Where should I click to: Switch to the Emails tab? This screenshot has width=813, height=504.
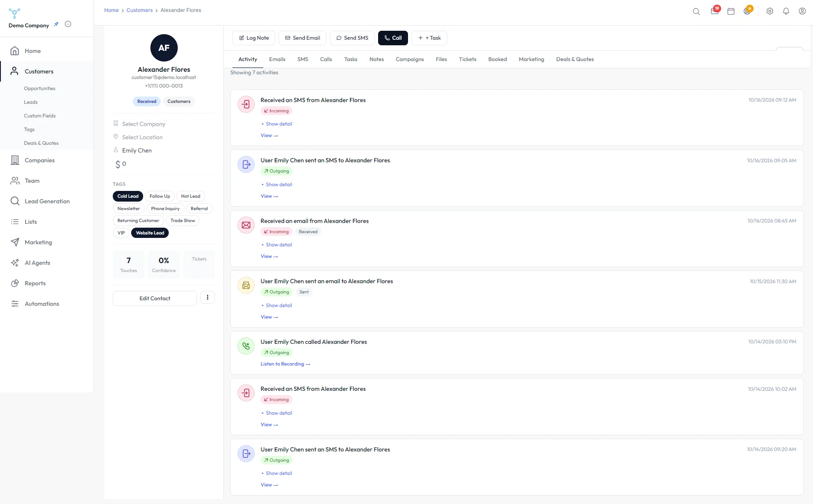tap(277, 59)
